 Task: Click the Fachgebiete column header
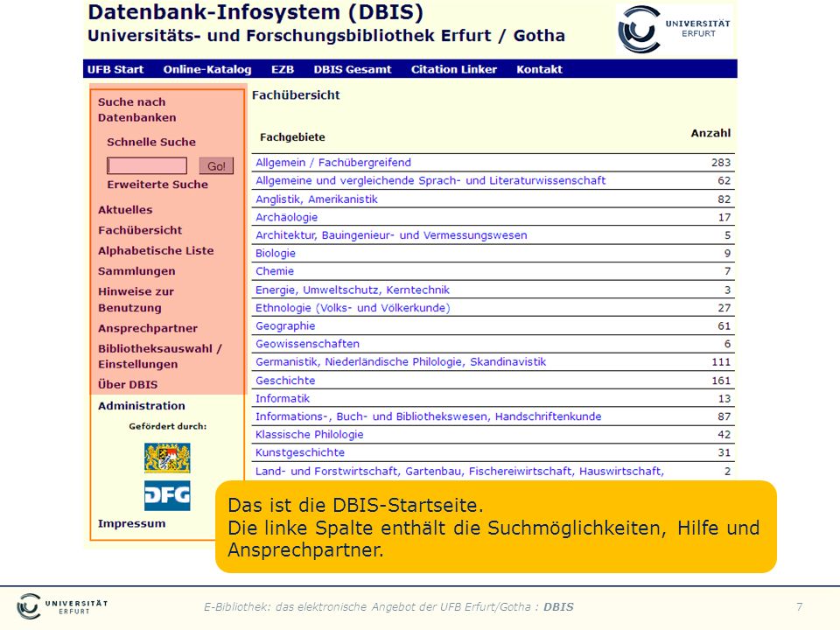[292, 137]
